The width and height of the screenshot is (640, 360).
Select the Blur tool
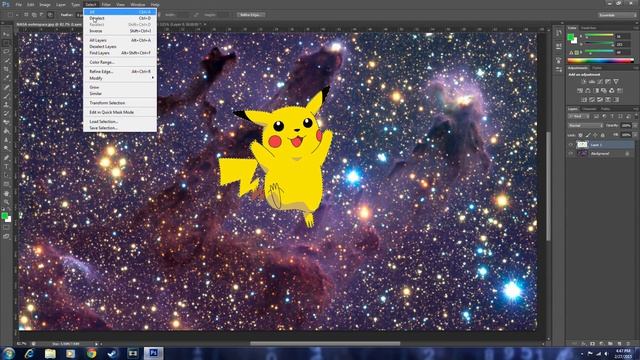click(6, 140)
